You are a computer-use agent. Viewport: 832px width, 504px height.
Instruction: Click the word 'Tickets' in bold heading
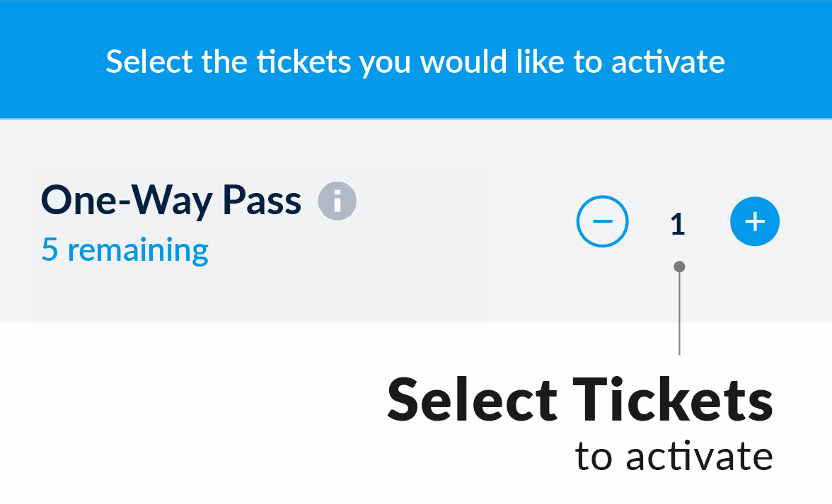pos(672,399)
